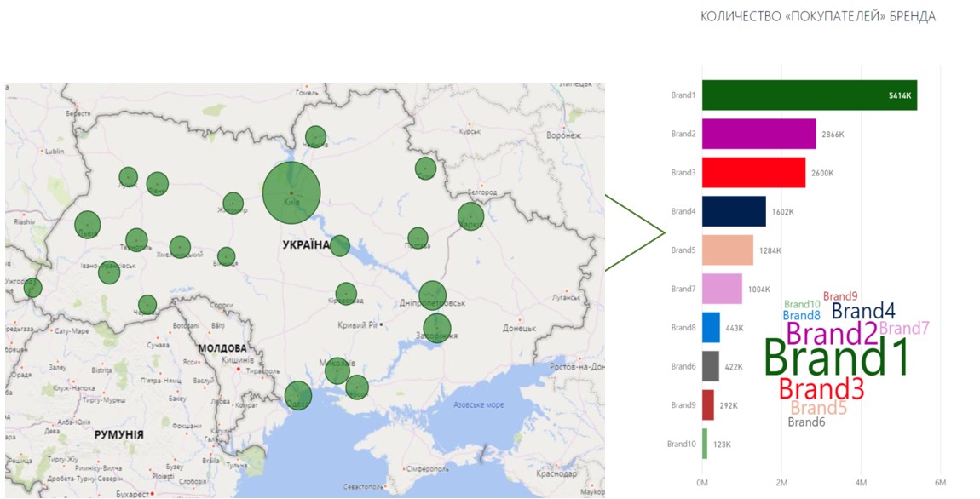Click the blue Brand8 bar
The image size is (980, 499).
[x=711, y=328]
